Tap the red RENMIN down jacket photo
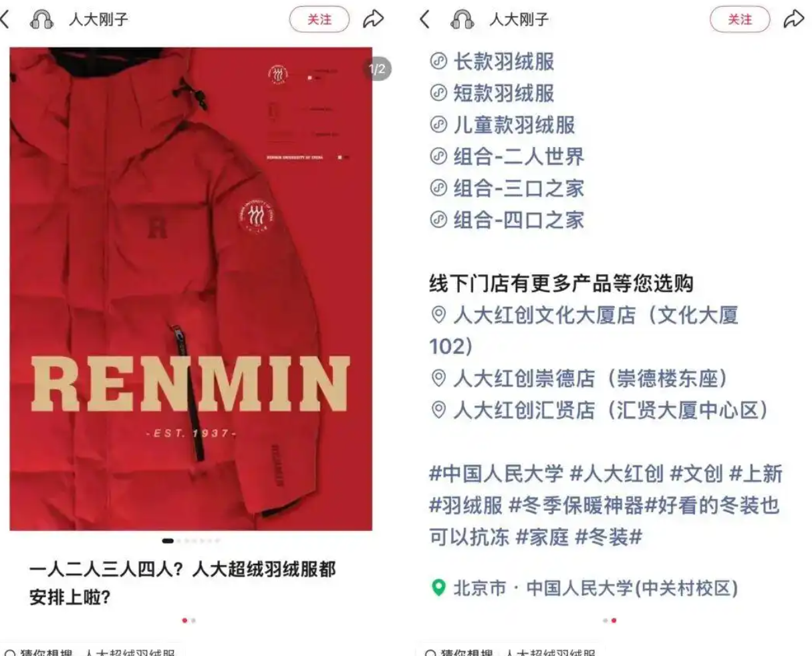The width and height of the screenshot is (812, 656). pos(191,289)
